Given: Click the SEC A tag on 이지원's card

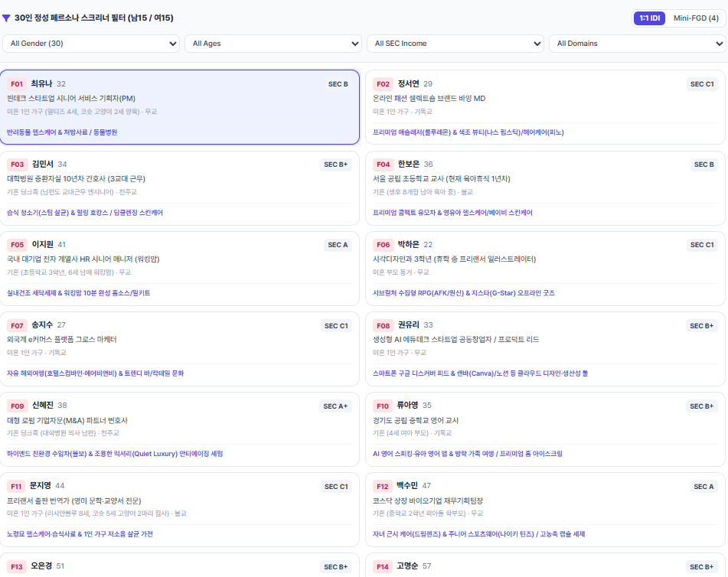Looking at the screenshot, I should (338, 245).
